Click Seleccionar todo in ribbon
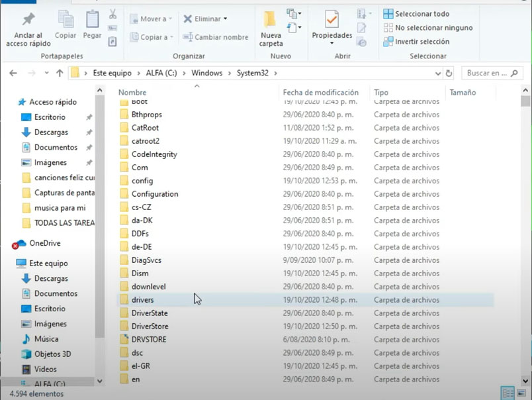This screenshot has width=532, height=400. 416,14
